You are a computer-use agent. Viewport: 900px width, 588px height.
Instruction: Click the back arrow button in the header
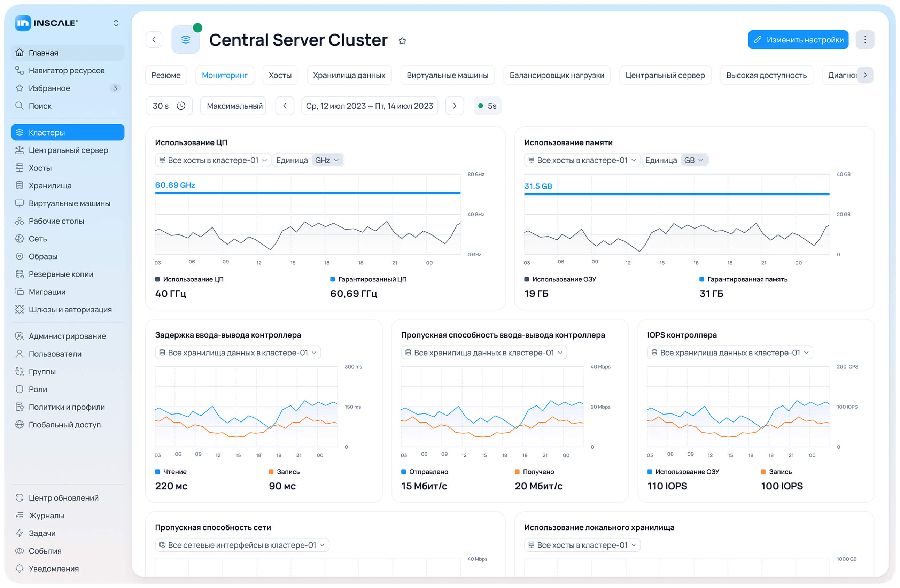tap(154, 40)
